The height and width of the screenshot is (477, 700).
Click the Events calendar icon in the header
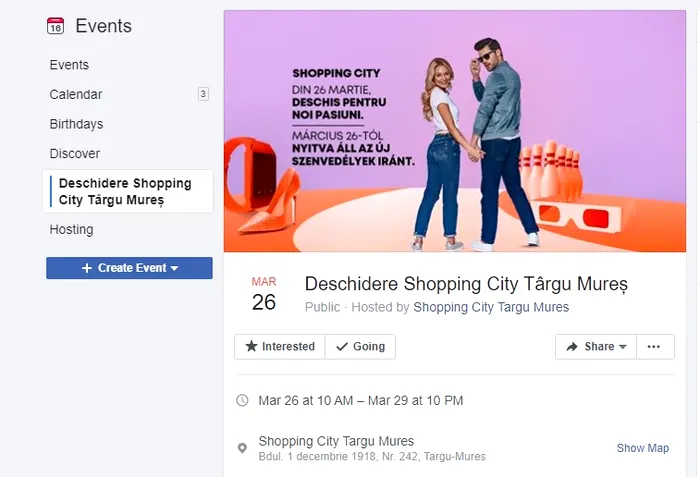[55, 26]
